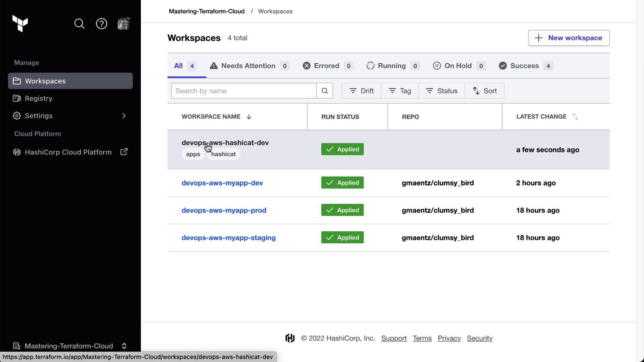Click the HashiCorp Cloud Platform external link icon
Viewport: 644px width, 362px height.
point(124,152)
